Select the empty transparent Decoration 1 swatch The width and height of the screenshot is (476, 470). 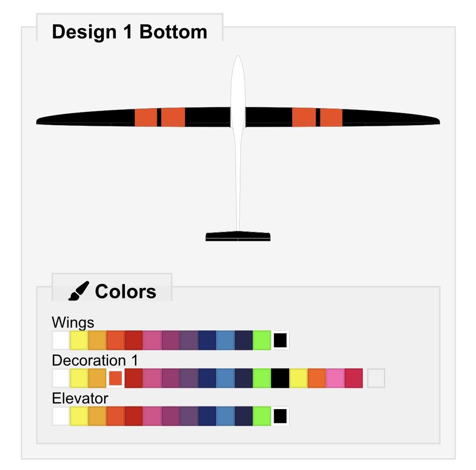coord(376,378)
